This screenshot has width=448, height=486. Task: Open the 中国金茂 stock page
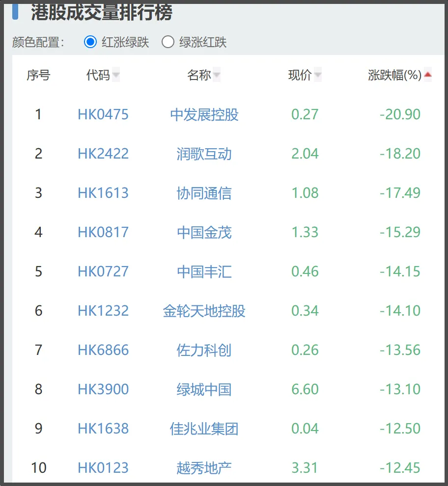coord(204,233)
